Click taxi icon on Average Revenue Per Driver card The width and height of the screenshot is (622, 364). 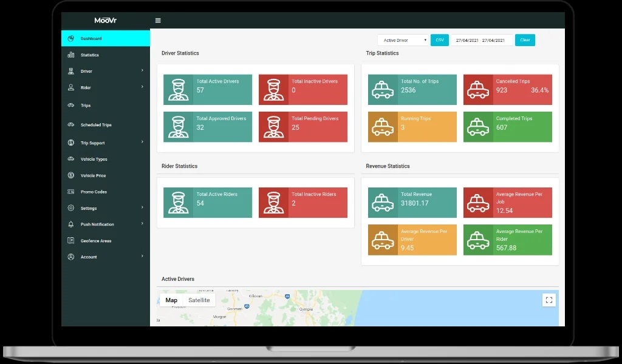point(383,240)
